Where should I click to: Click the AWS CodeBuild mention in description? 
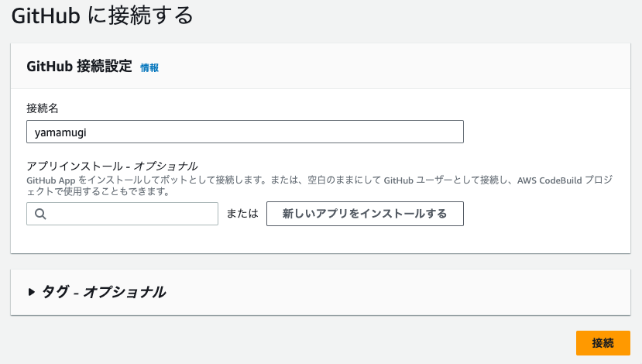pos(550,180)
